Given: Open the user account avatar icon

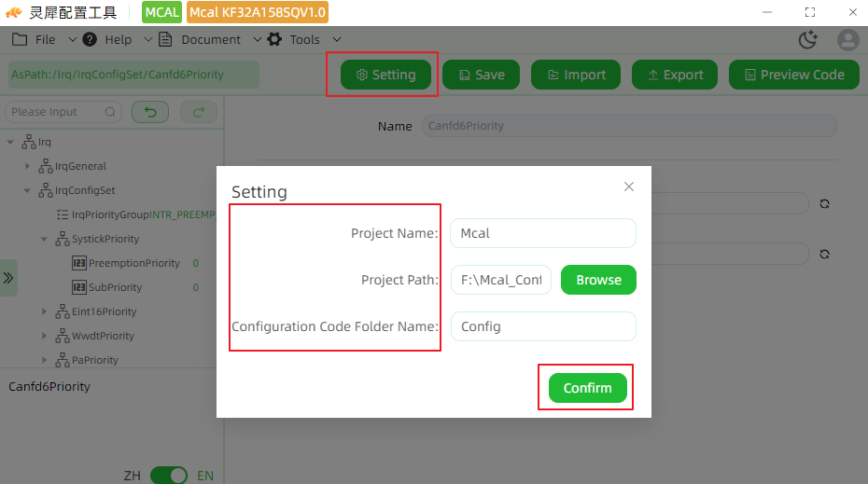Looking at the screenshot, I should tap(848, 40).
